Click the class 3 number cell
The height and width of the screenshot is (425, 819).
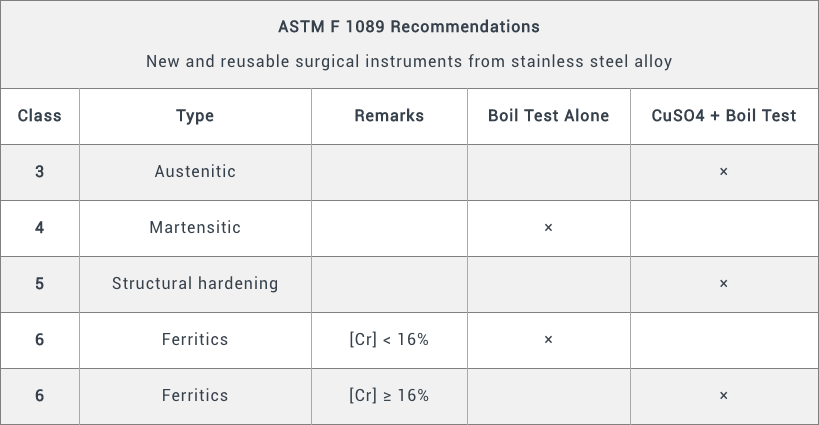(x=40, y=172)
